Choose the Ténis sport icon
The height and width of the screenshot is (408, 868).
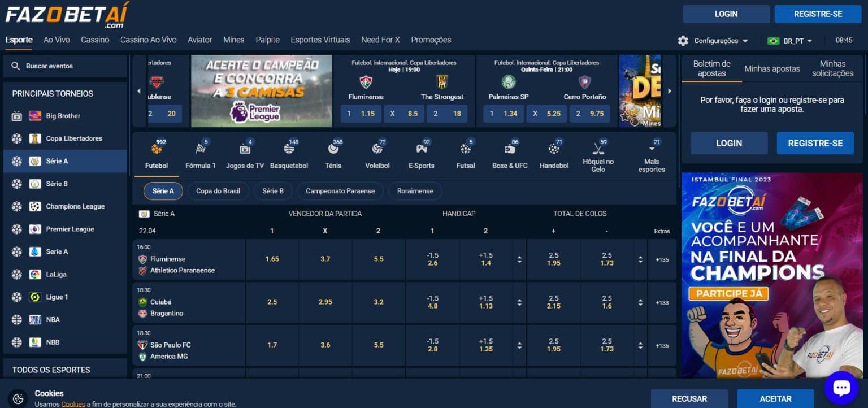[x=333, y=149]
